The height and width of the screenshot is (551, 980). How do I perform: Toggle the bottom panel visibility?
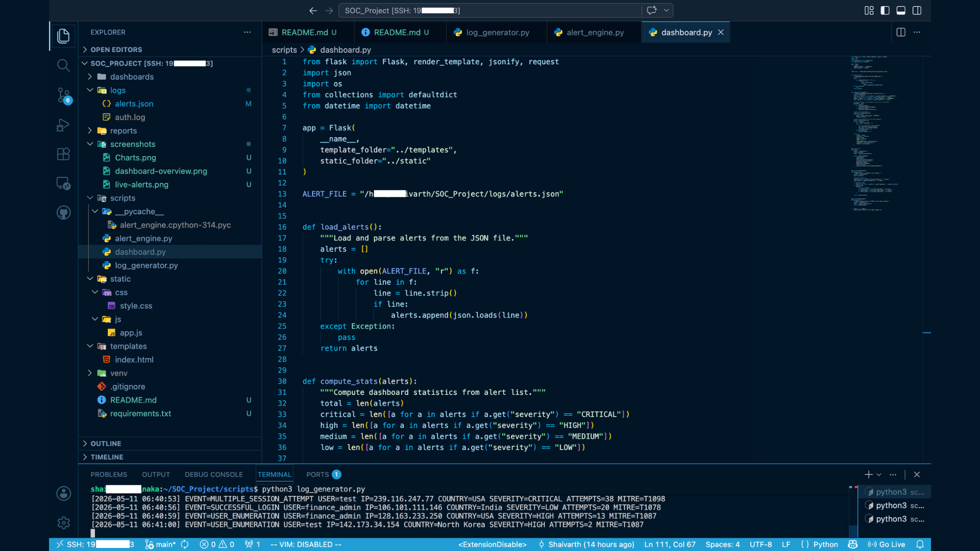pyautogui.click(x=901, y=10)
